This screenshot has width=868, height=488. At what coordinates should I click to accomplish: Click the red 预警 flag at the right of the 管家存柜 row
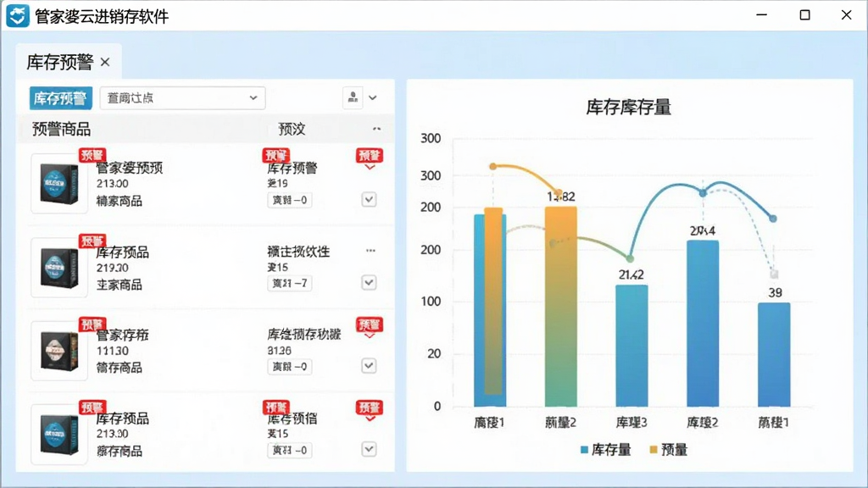click(370, 326)
